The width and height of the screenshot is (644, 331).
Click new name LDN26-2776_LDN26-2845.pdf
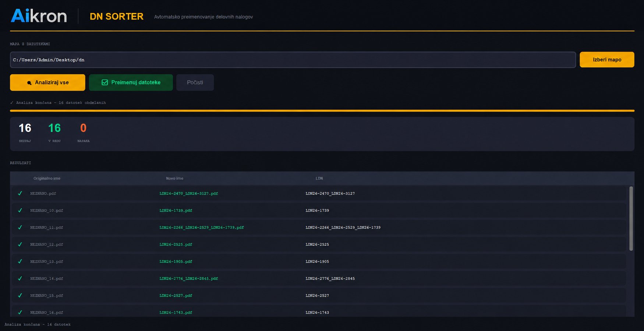click(x=189, y=278)
